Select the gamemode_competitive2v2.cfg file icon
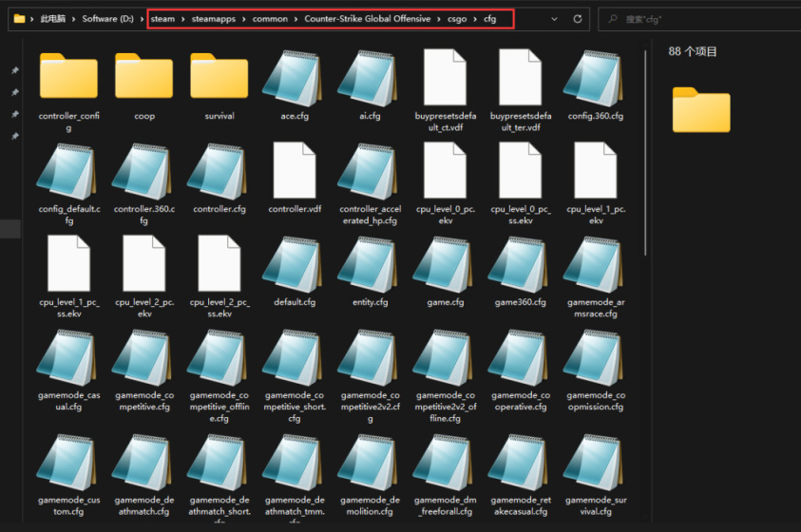 (370, 358)
